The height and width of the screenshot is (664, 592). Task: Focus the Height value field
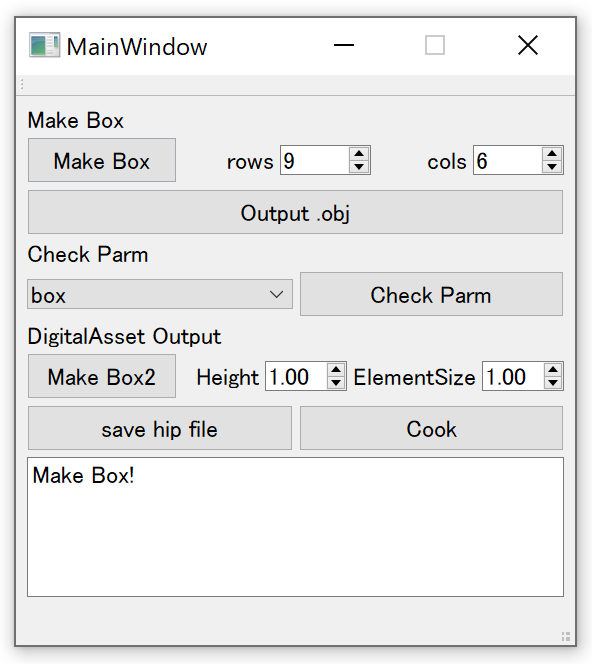pos(296,376)
